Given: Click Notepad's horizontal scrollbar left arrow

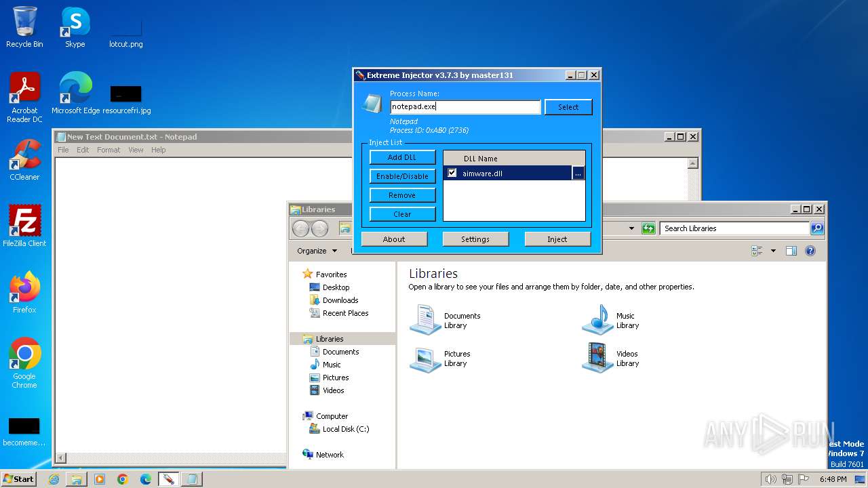Looking at the screenshot, I should 60,458.
